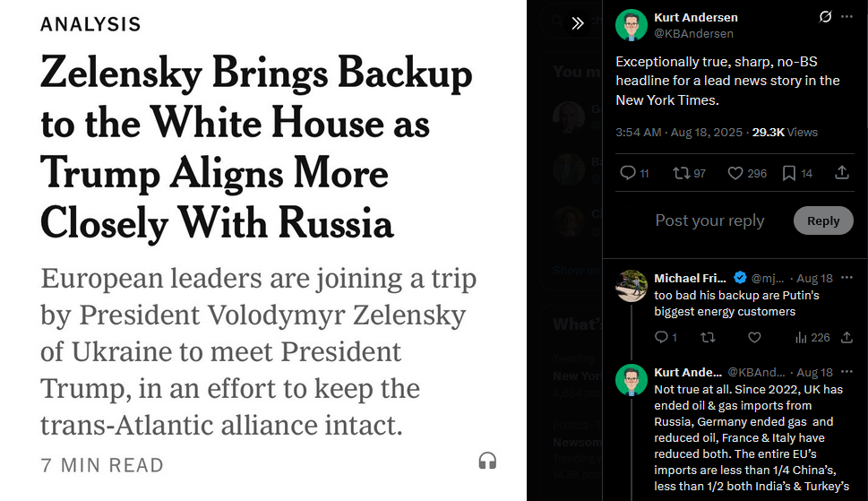Image resolution: width=868 pixels, height=501 pixels.
Task: Open the 29.3K Views link
Action: click(785, 133)
